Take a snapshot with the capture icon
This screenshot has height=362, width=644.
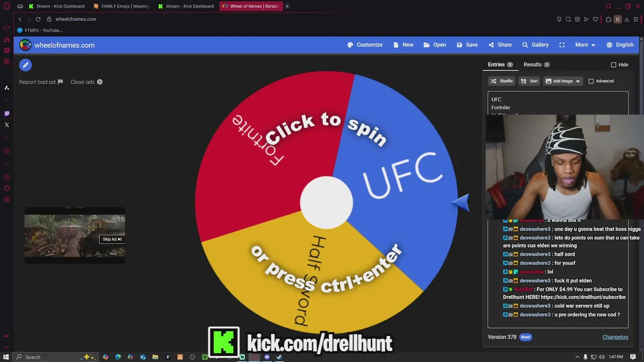click(x=568, y=19)
